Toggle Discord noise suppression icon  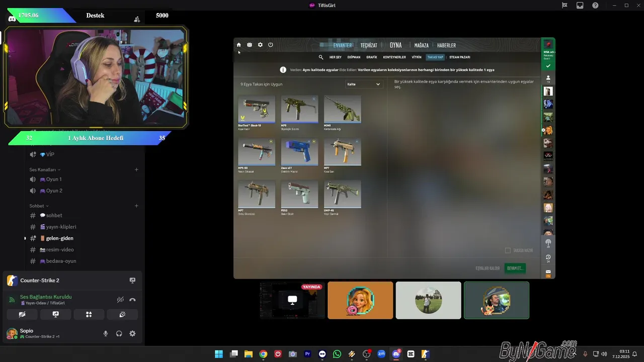(120, 300)
